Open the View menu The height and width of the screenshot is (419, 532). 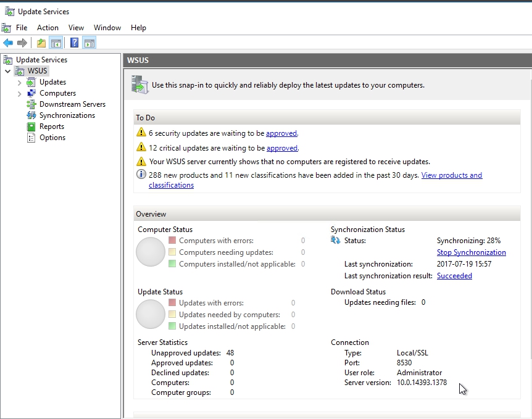pyautogui.click(x=76, y=28)
